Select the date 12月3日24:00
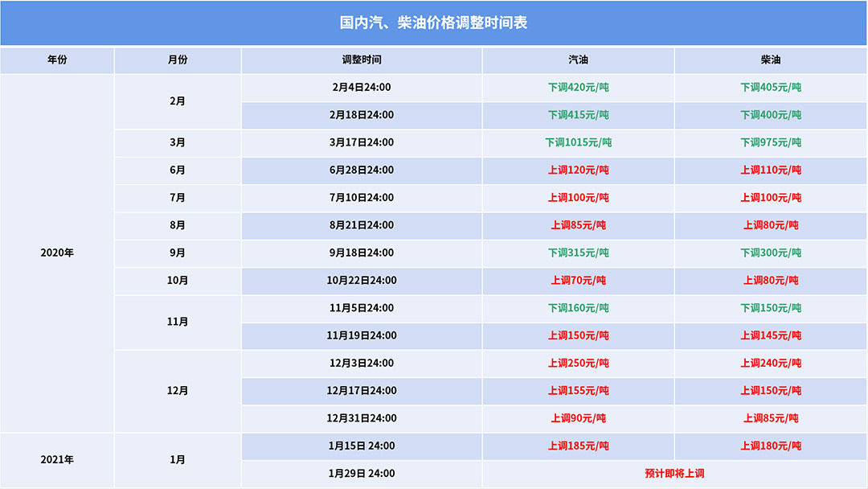 click(x=362, y=364)
